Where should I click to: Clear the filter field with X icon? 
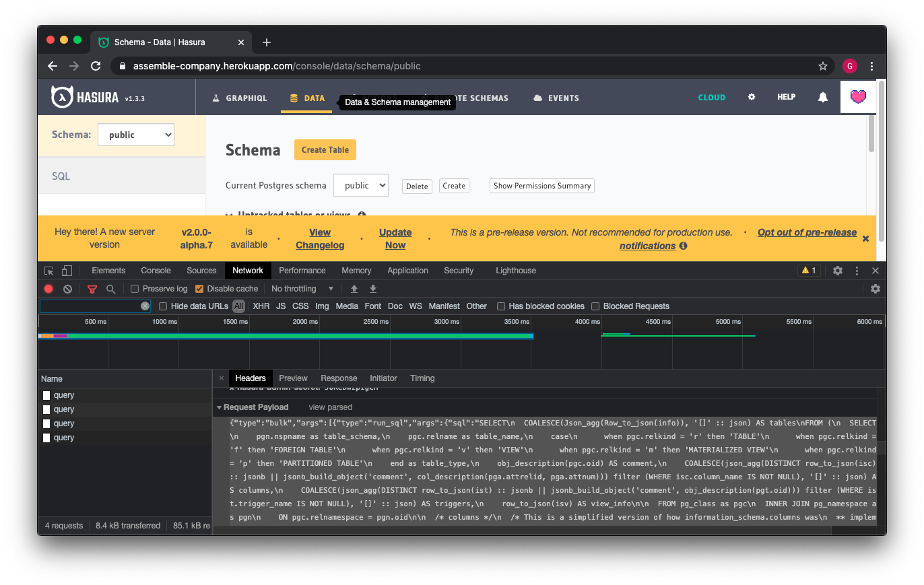pyautogui.click(x=145, y=306)
